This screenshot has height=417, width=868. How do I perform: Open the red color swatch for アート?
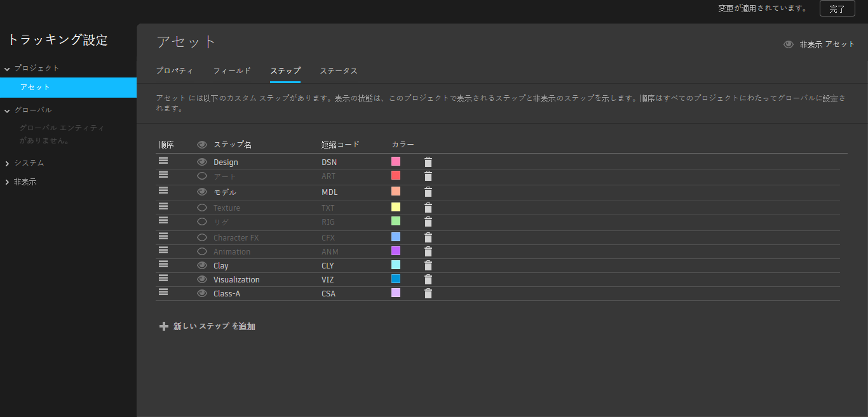[396, 176]
